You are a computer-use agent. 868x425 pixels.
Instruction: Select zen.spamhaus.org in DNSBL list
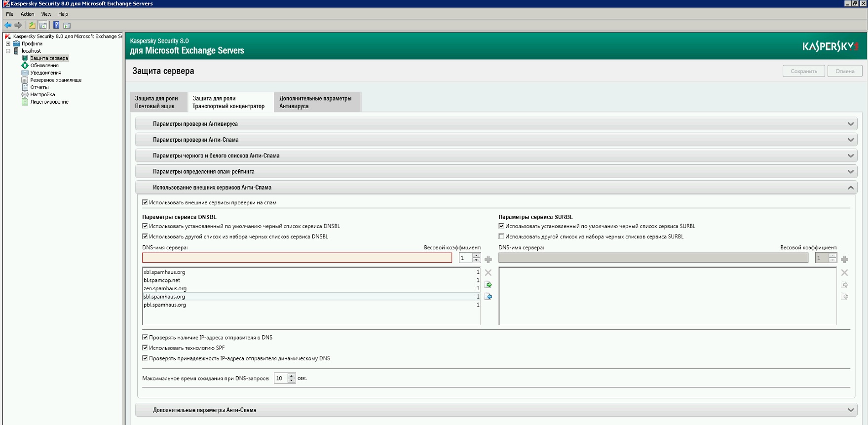(x=311, y=288)
